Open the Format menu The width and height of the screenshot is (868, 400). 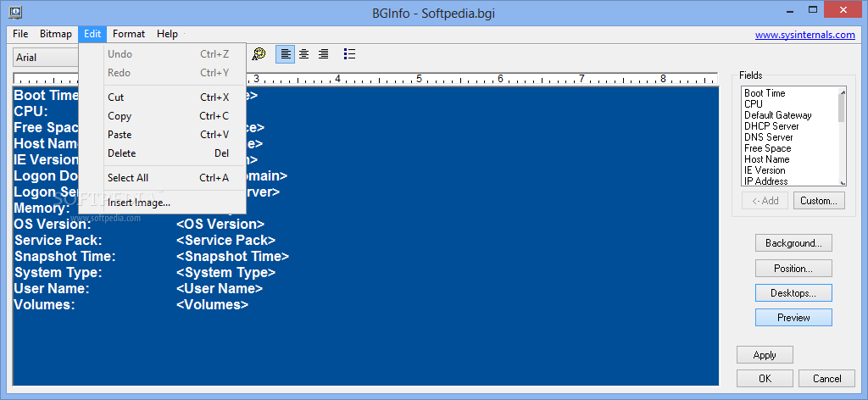(x=129, y=34)
